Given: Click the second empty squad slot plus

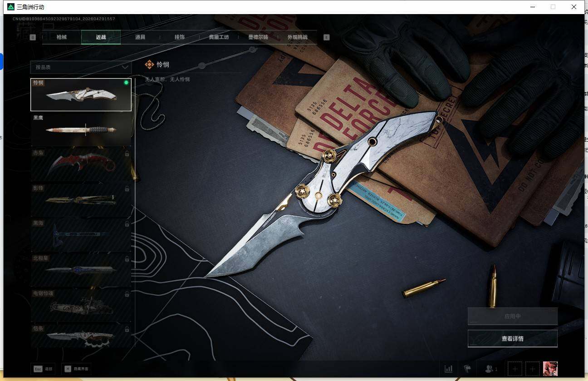Looking at the screenshot, I should [533, 369].
